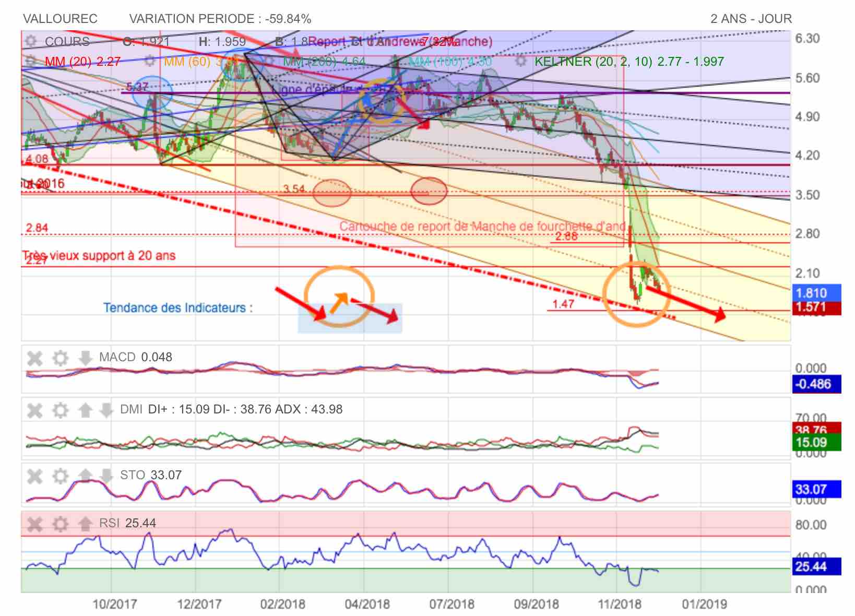
Task: Click the VARIATION PERIODE -59.84% label
Action: [x=220, y=19]
